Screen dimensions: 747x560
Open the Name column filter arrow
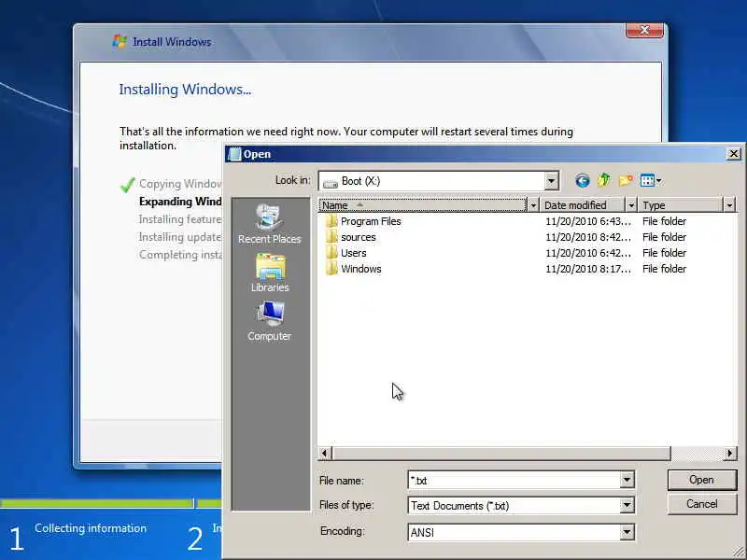click(x=533, y=205)
